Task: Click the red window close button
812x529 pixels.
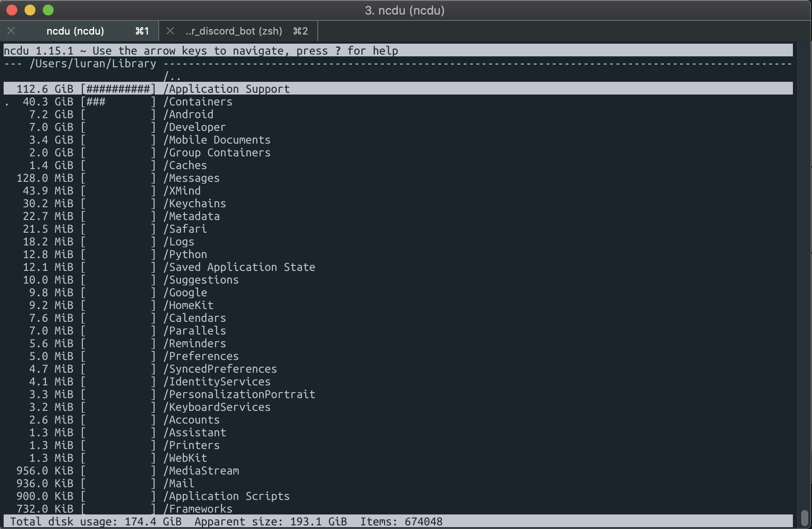Action: coord(12,10)
